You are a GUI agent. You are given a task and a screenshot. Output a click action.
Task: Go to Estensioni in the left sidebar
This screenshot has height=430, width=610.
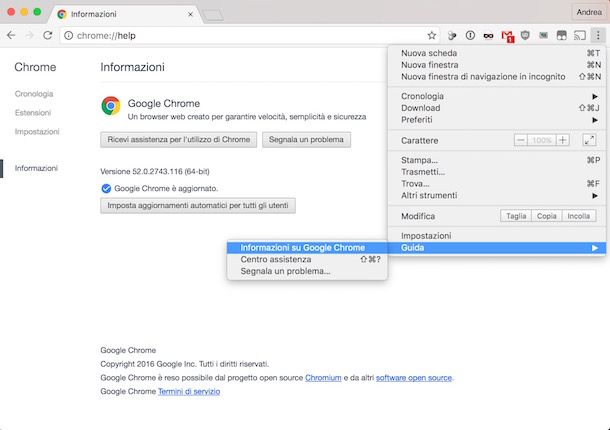tap(33, 113)
